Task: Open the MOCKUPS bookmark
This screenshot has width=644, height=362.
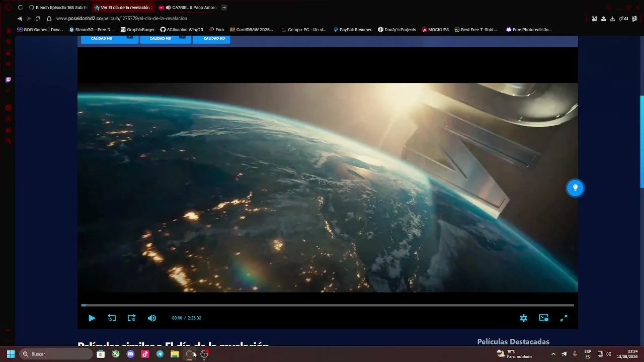Action: tap(435, 30)
